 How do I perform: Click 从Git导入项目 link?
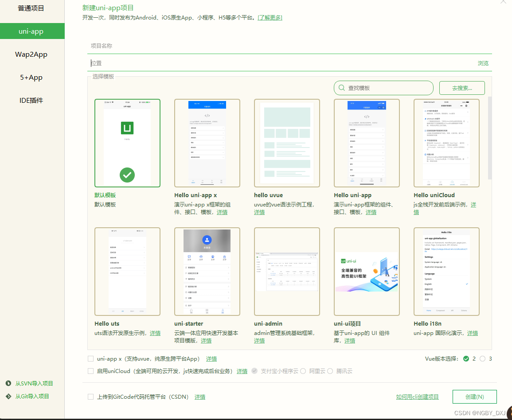32,396
